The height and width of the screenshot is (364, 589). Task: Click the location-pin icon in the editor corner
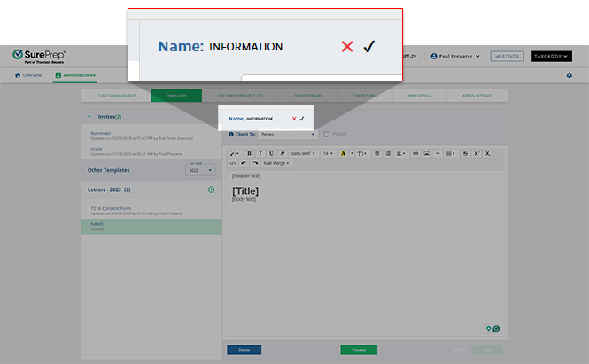click(488, 329)
